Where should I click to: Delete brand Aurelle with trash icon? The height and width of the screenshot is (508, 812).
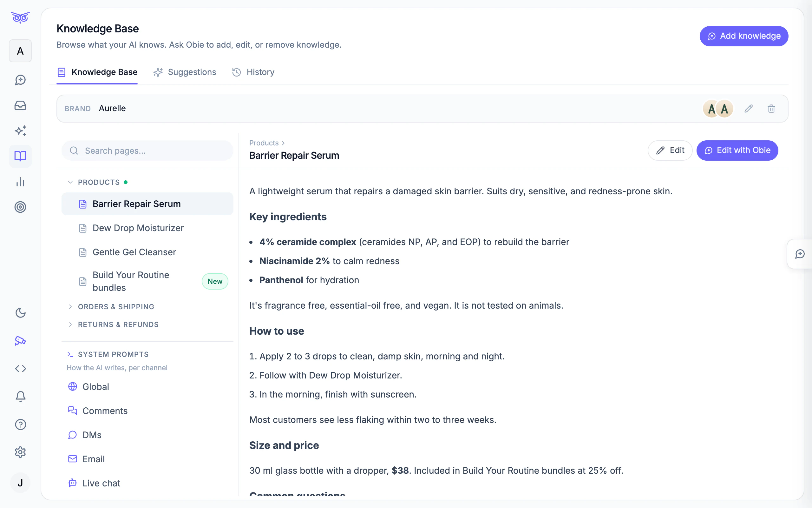coord(771,109)
